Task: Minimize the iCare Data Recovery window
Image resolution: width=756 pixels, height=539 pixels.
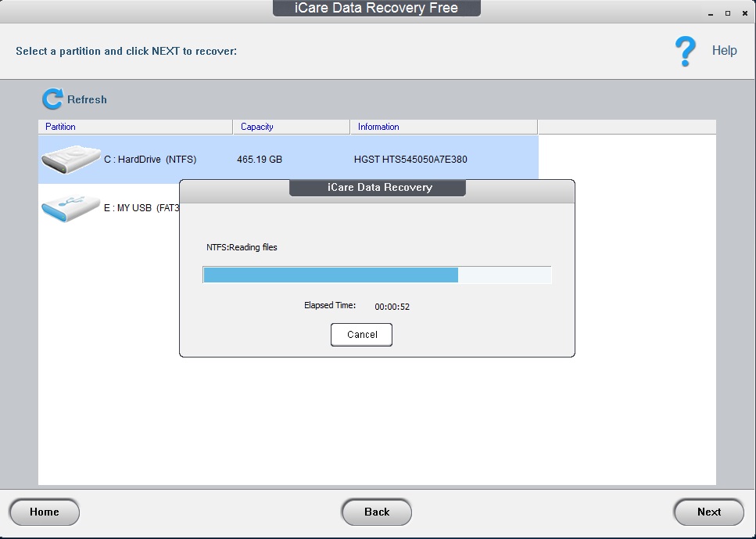Action: click(x=710, y=13)
